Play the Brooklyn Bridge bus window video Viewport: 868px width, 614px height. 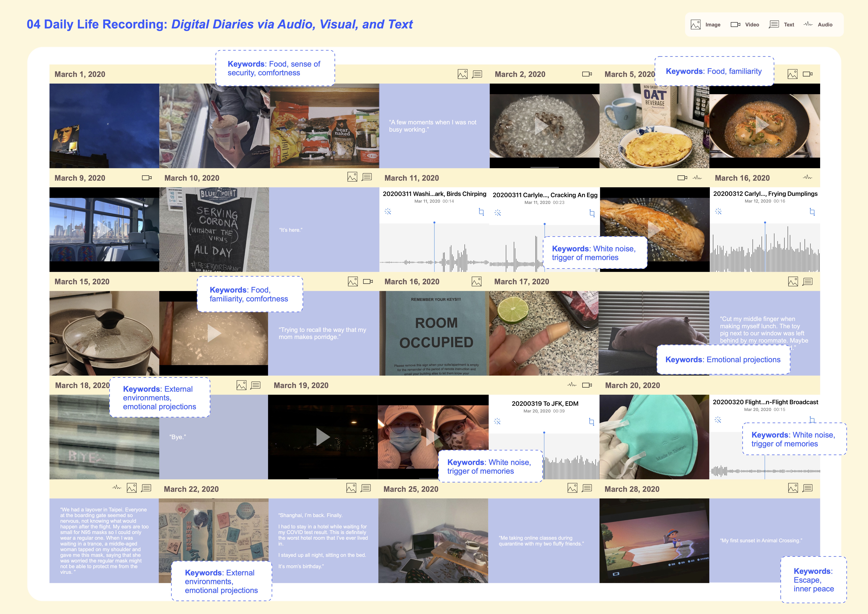pyautogui.click(x=104, y=229)
